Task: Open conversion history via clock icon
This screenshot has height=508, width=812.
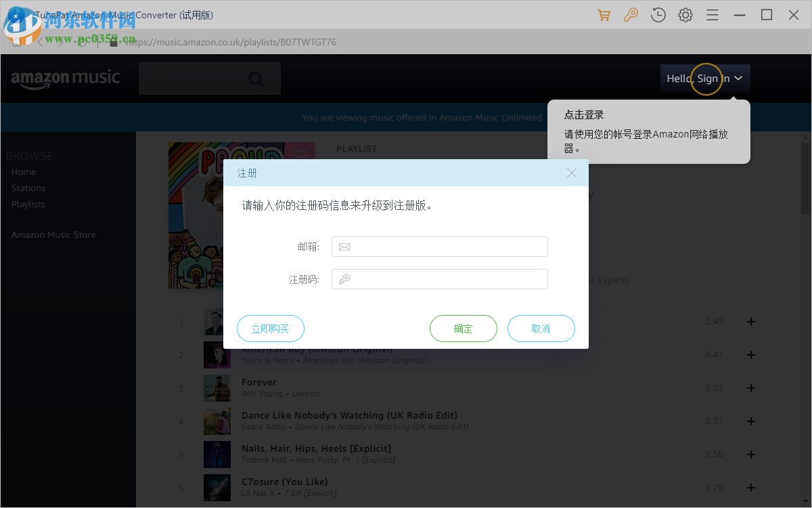Action: (x=658, y=14)
